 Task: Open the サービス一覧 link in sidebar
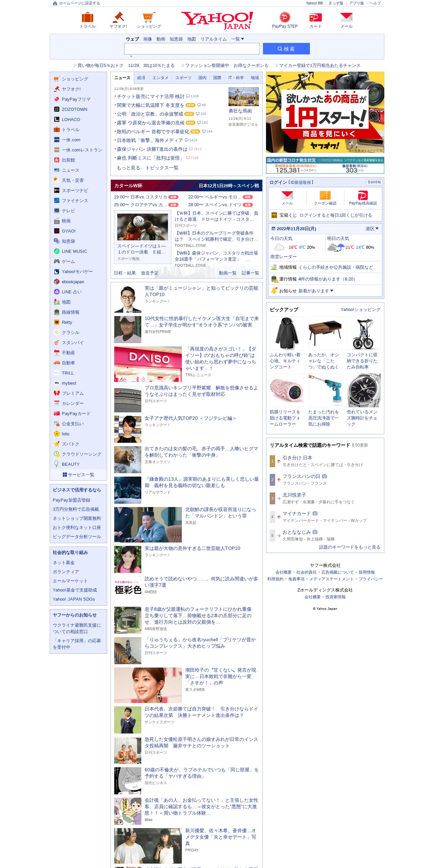coord(78,475)
